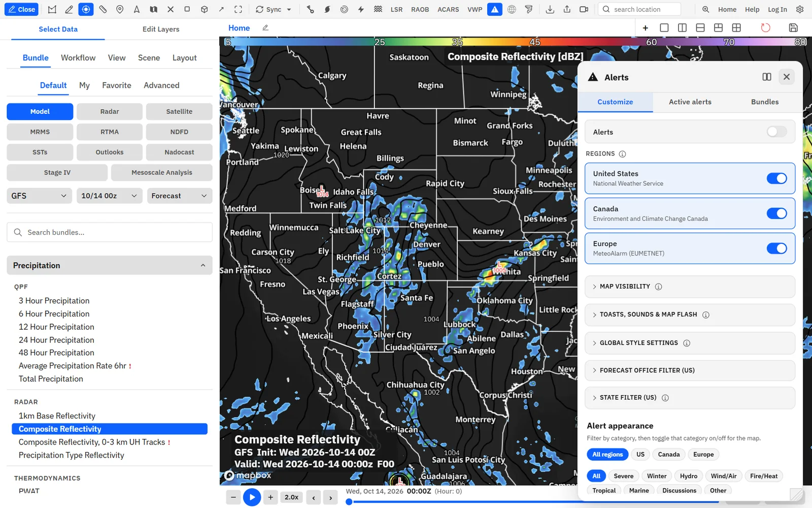Turn off United States alerts region toggle
This screenshot has width=812, height=508.
(776, 178)
